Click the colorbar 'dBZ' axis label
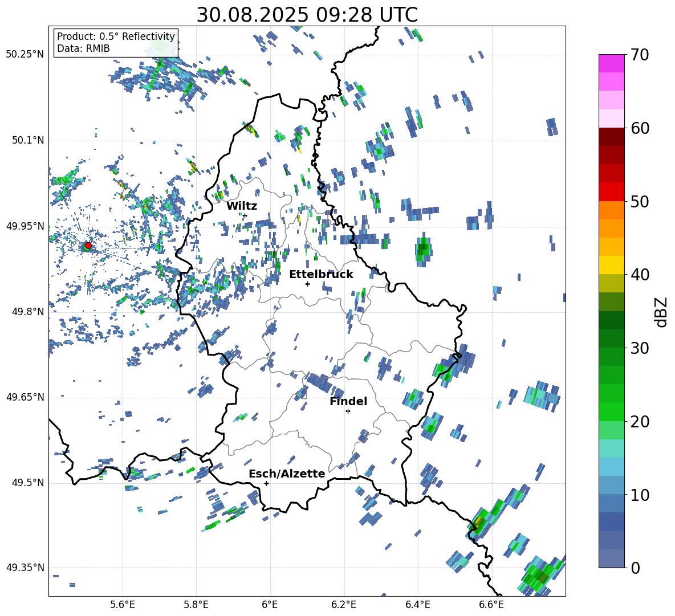 [x=662, y=312]
